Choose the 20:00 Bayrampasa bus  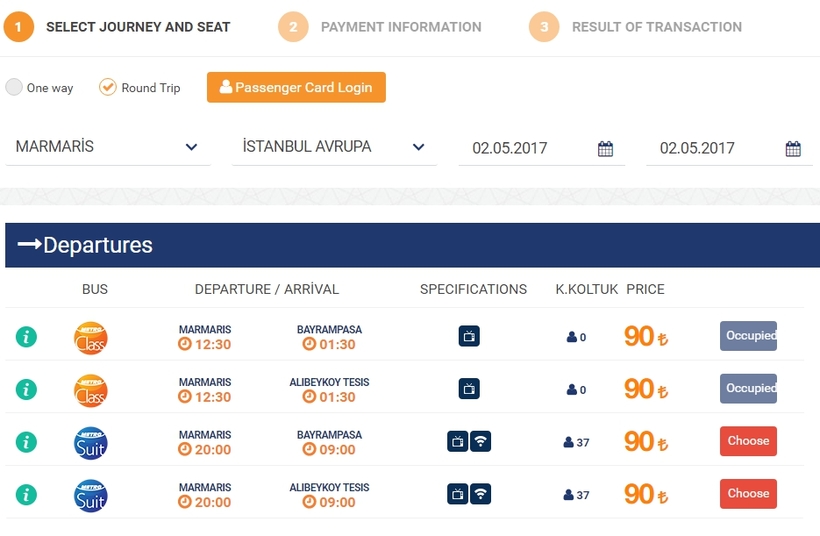click(x=748, y=441)
